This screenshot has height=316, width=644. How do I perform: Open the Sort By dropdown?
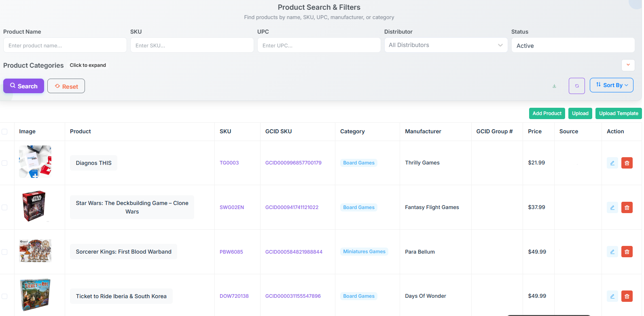pos(611,85)
